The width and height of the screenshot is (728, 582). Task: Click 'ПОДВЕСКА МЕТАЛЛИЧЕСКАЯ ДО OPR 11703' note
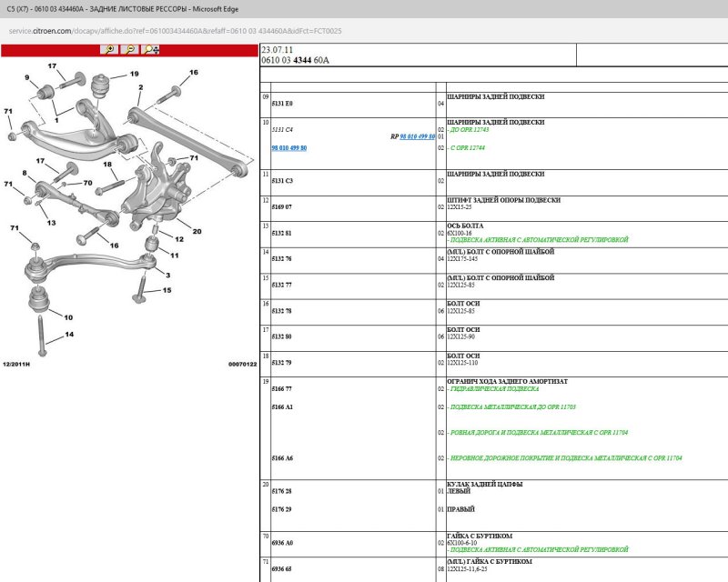512,407
